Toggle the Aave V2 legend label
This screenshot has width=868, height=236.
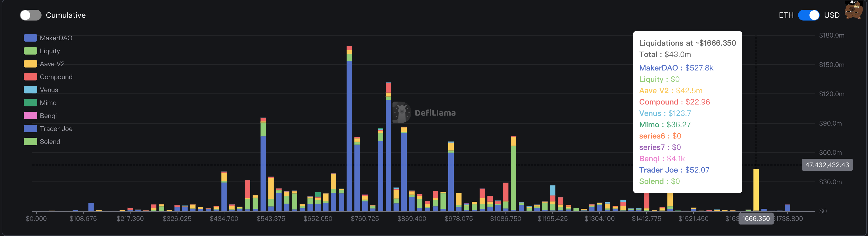click(x=52, y=64)
